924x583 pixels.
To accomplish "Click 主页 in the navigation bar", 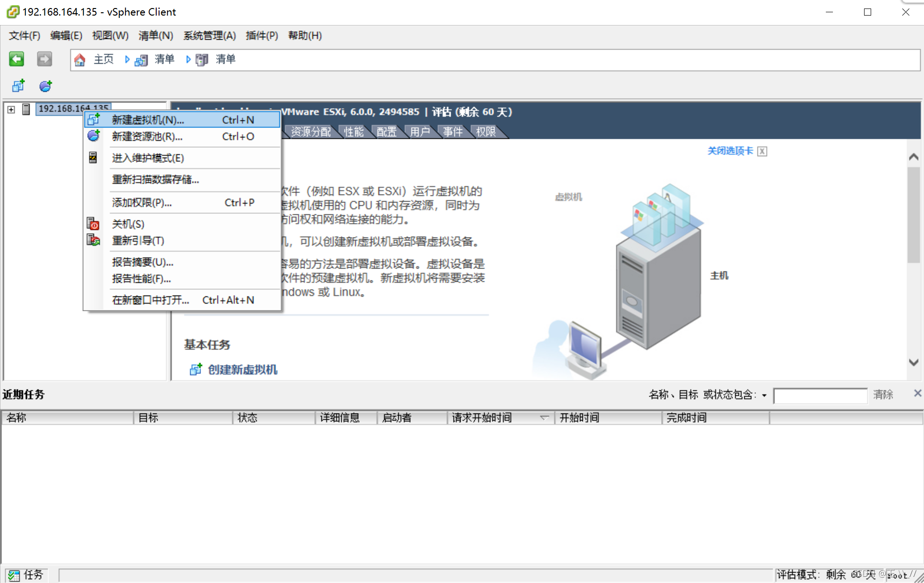I will [104, 59].
